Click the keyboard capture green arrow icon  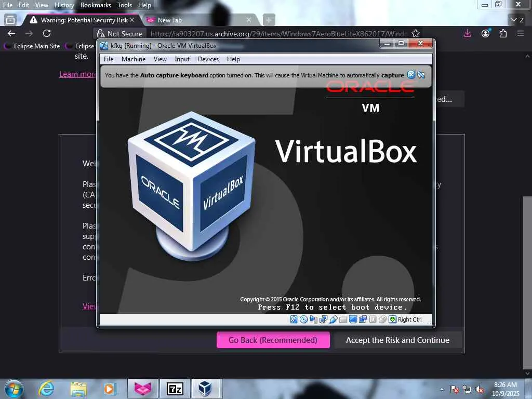392,320
